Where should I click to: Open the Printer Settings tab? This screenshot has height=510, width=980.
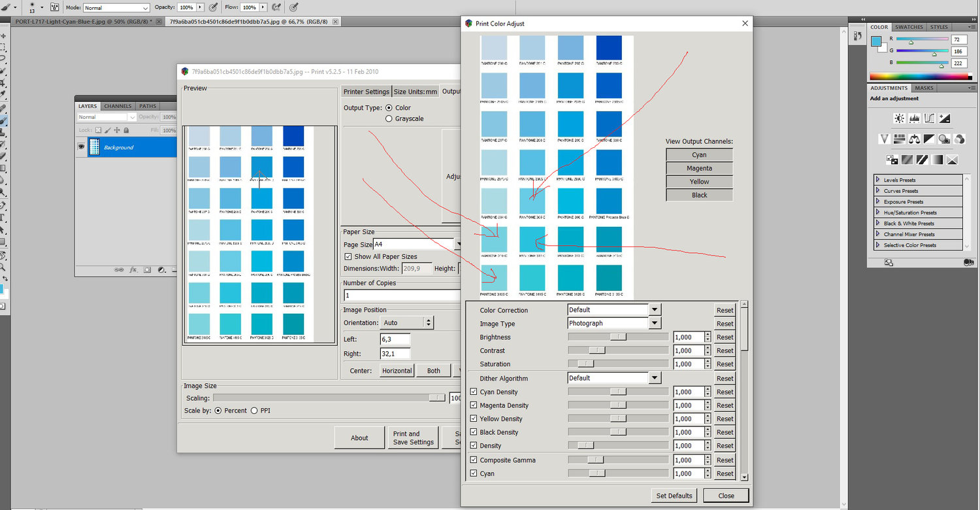[366, 92]
